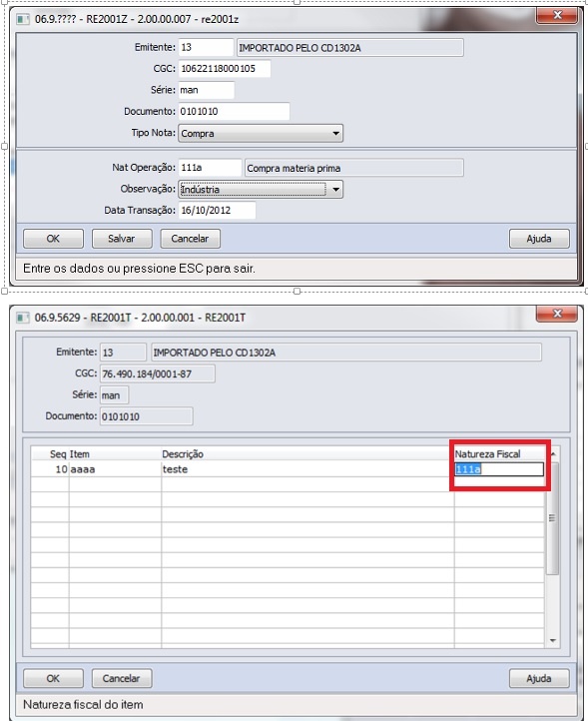Select the Descrição cell 'teste'

point(307,469)
